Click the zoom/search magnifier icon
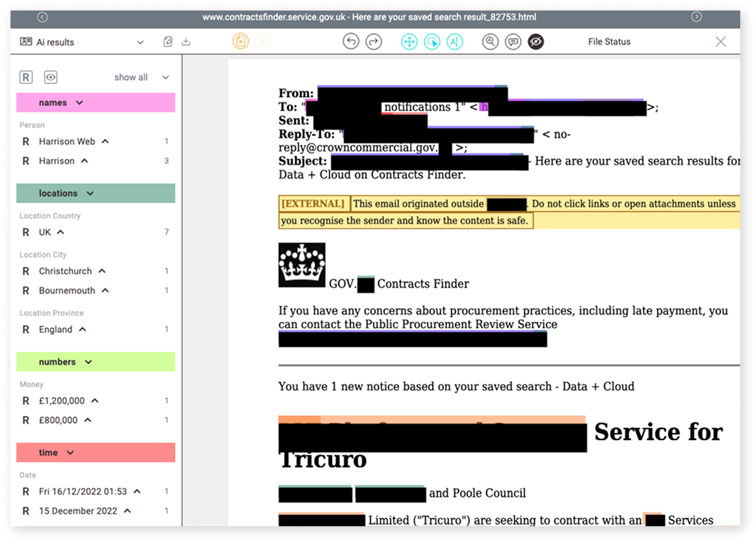756x542 pixels. point(490,41)
